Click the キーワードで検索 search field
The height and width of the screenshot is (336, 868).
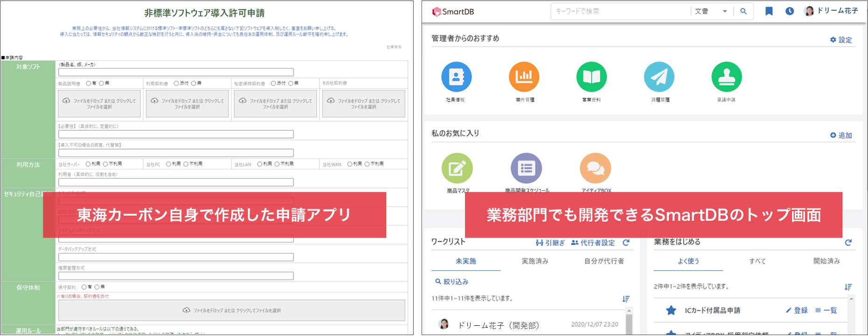coord(619,11)
